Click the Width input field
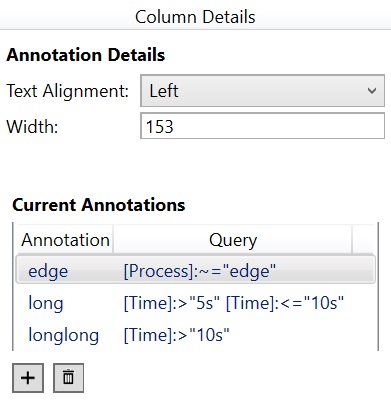 pyautogui.click(x=262, y=126)
